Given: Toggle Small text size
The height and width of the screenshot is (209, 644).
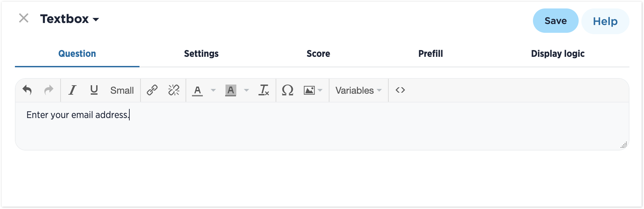Looking at the screenshot, I should (x=122, y=90).
